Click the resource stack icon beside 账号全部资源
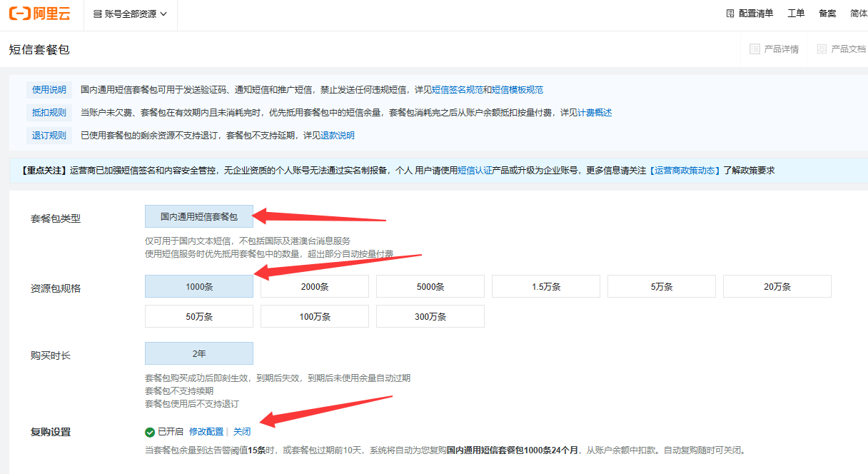The image size is (868, 474). click(98, 14)
